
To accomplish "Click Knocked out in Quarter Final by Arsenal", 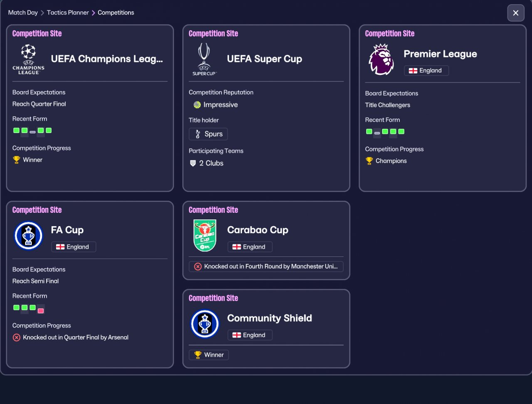I will pyautogui.click(x=76, y=337).
